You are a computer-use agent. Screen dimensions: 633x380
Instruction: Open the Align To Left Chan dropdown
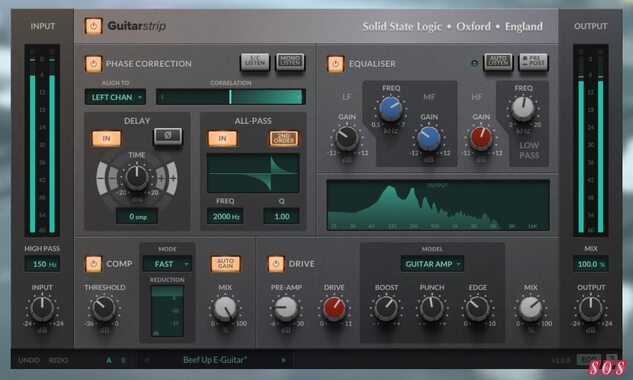(115, 97)
